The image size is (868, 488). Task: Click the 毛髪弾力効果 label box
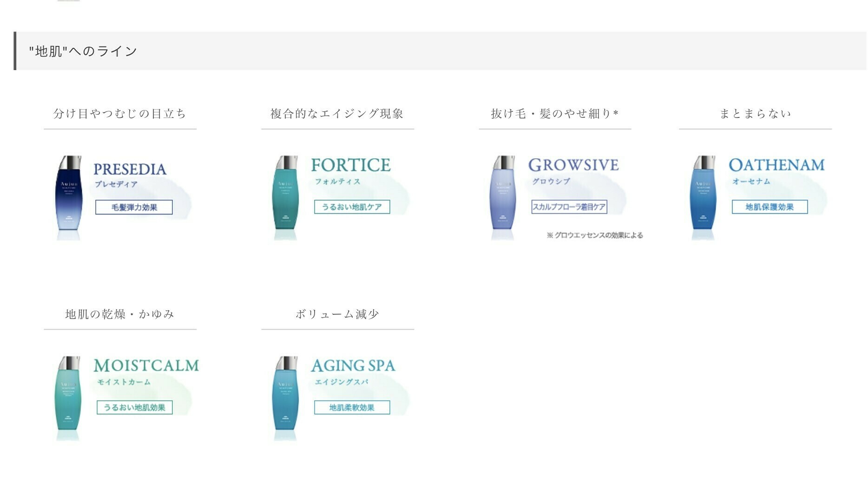(x=134, y=207)
